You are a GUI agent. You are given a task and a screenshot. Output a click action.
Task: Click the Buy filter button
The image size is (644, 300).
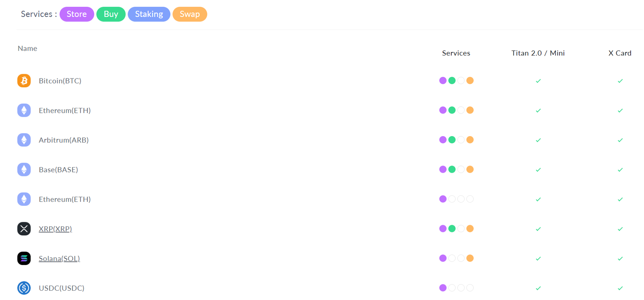click(111, 14)
